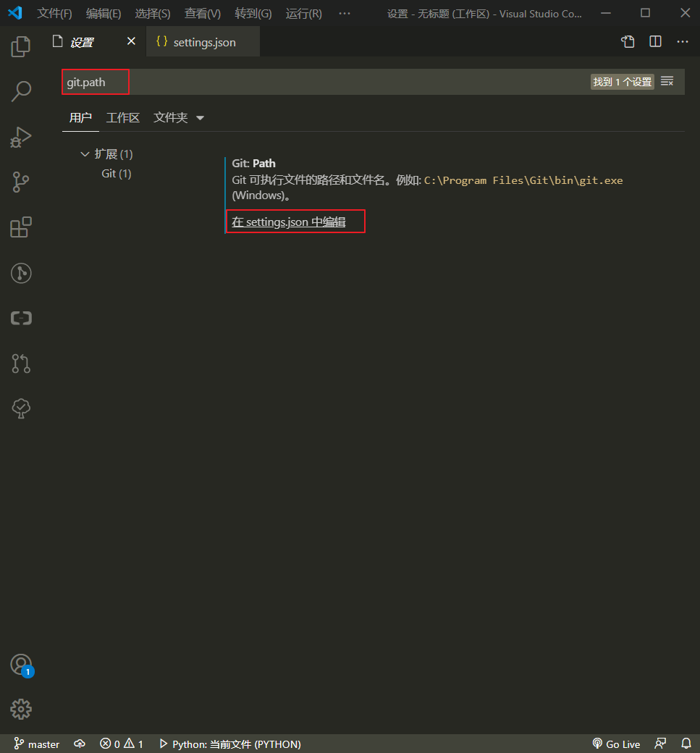Click the VS Code logo icon
Image resolution: width=700 pixels, height=753 pixels.
(x=15, y=13)
